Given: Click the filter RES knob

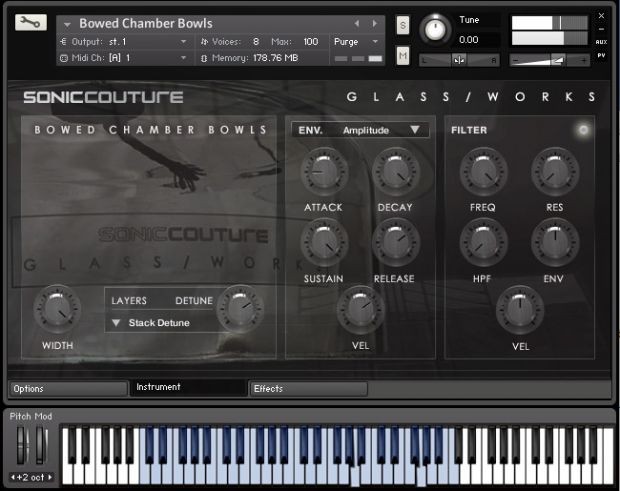Looking at the screenshot, I should pyautogui.click(x=555, y=172).
